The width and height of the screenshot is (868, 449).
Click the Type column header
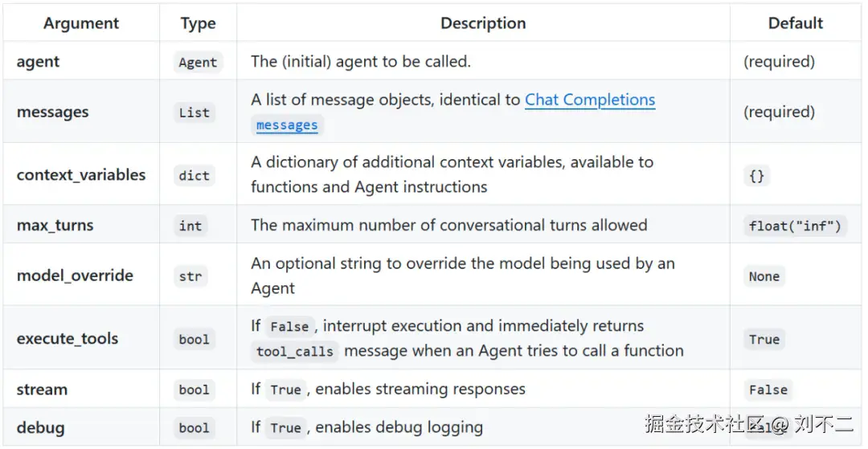tap(198, 23)
